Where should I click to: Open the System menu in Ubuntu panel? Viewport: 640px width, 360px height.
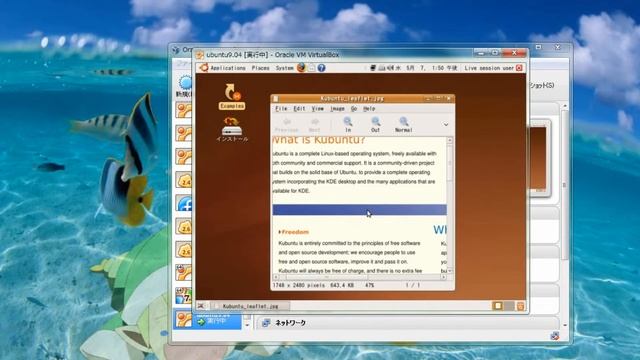284,68
